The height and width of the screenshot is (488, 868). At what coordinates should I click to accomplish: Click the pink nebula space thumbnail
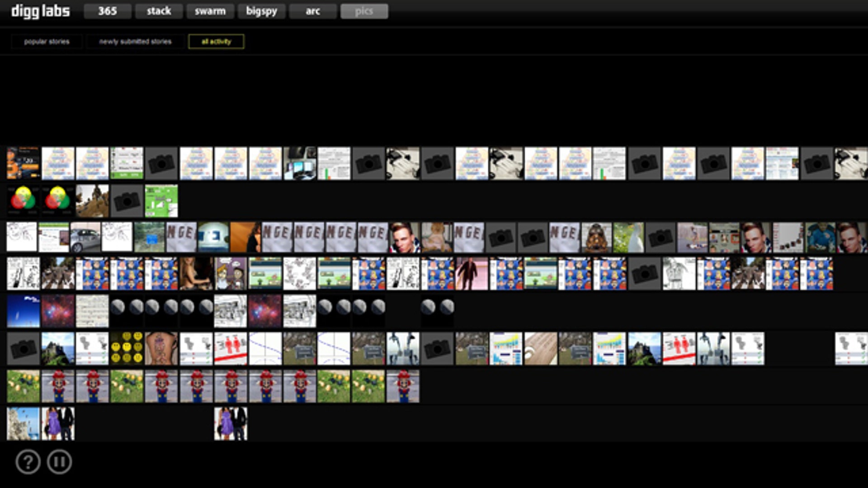pos(58,311)
